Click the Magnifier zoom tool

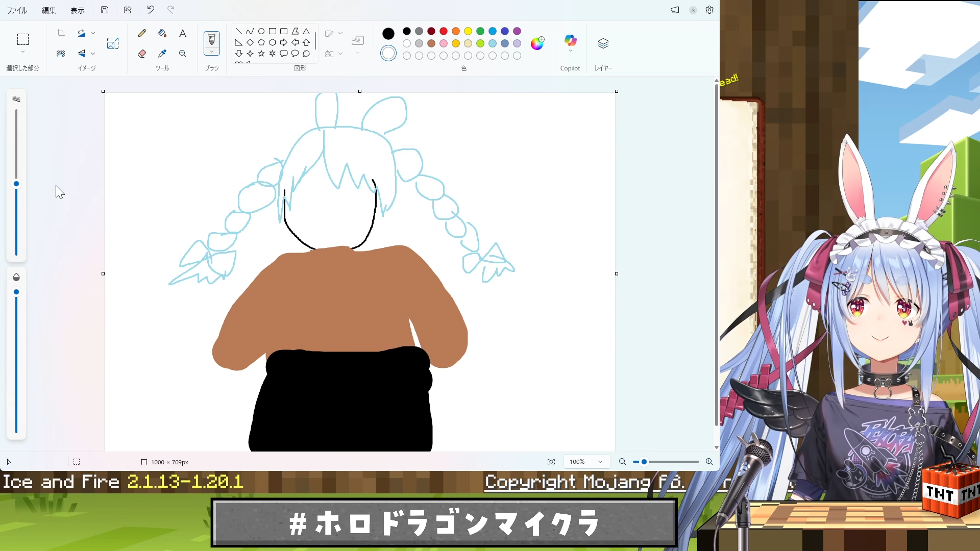pos(182,54)
